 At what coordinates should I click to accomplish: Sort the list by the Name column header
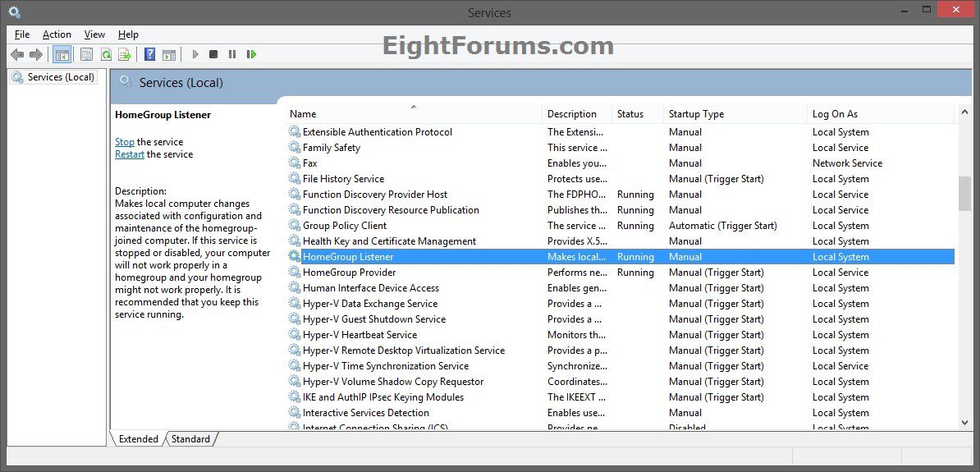[x=303, y=114]
